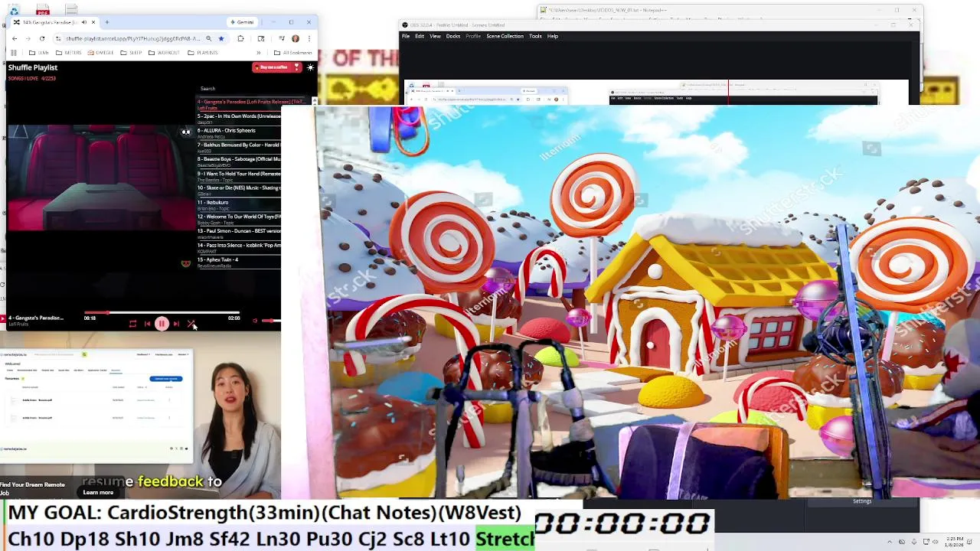This screenshot has width=980, height=551.
Task: Focus the playlist Search field
Action: [x=253, y=89]
